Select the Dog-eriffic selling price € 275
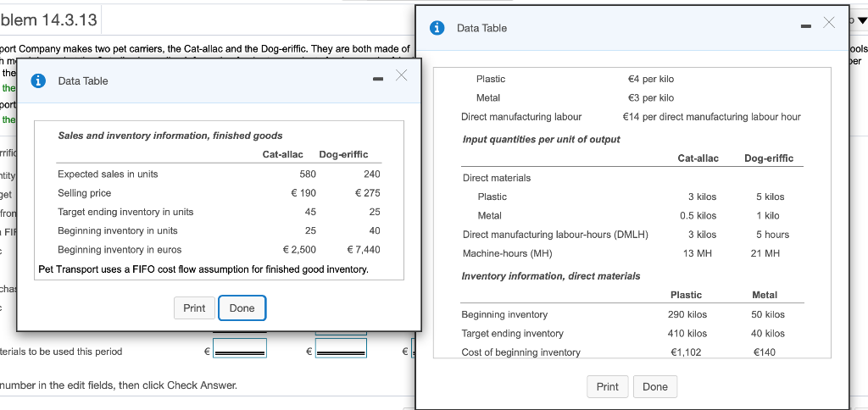 coord(368,193)
